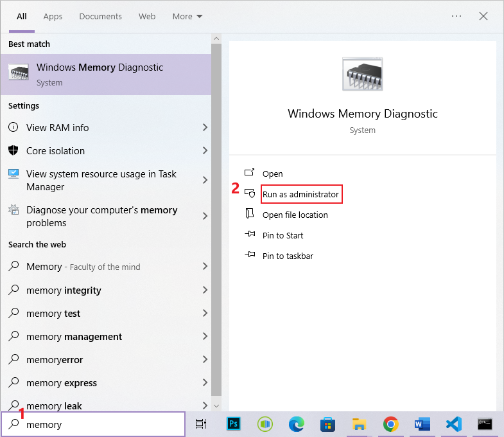504x437 pixels.
Task: Open Command Prompt from taskbar
Action: point(485,424)
